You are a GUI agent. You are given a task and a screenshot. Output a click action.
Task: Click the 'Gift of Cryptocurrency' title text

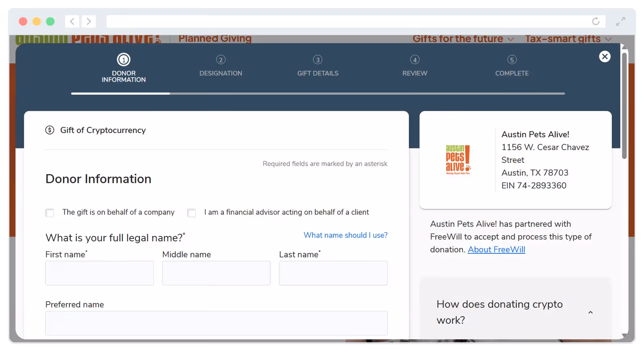click(x=103, y=130)
